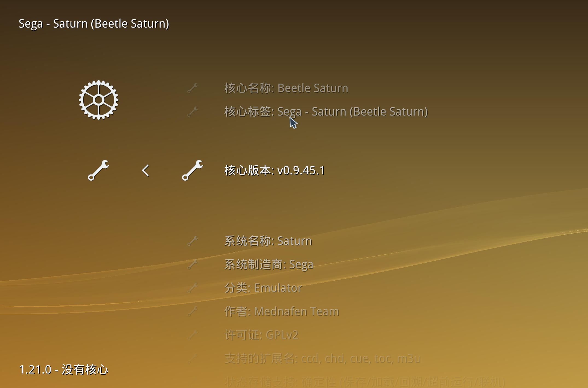The width and height of the screenshot is (588, 388).
Task: Click the large settings gear icon
Action: tap(99, 100)
